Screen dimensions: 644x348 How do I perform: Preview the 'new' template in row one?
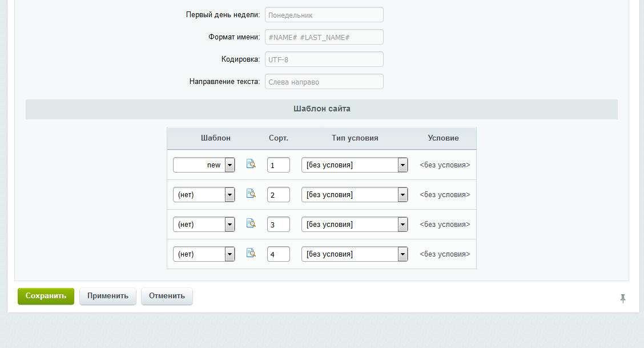[x=251, y=164]
